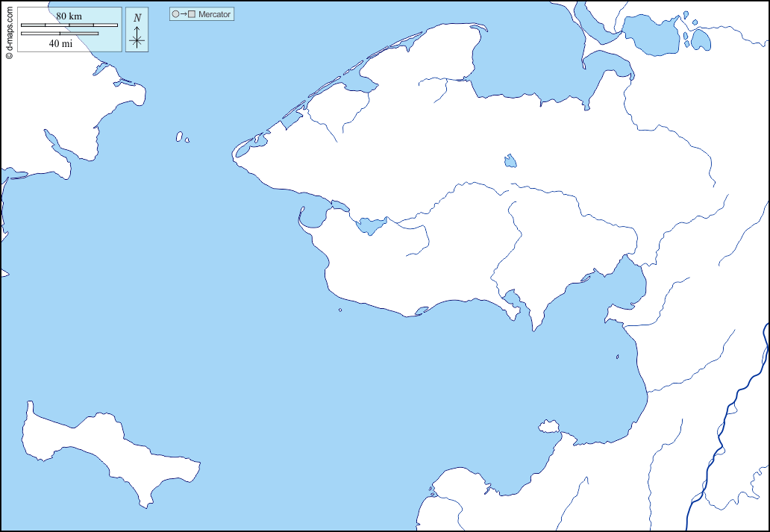Click the 40 mi scale bar
770x532 pixels.
point(60,34)
